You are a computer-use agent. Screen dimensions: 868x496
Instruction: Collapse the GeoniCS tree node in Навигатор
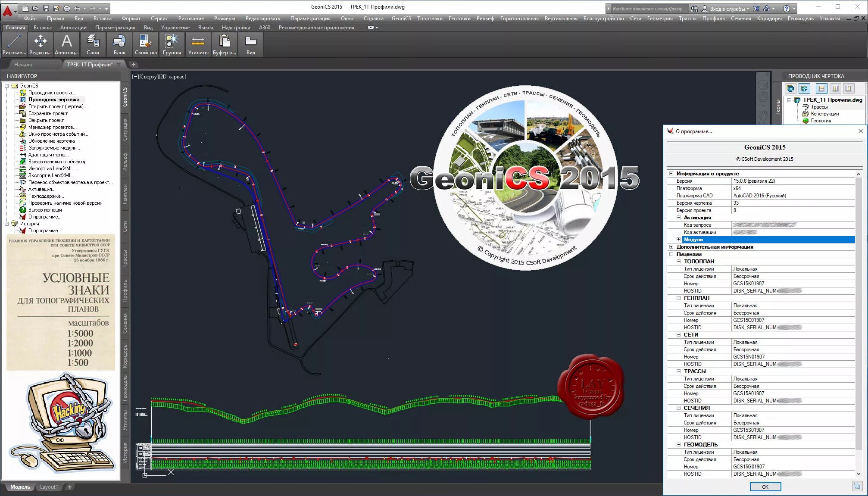coord(6,86)
